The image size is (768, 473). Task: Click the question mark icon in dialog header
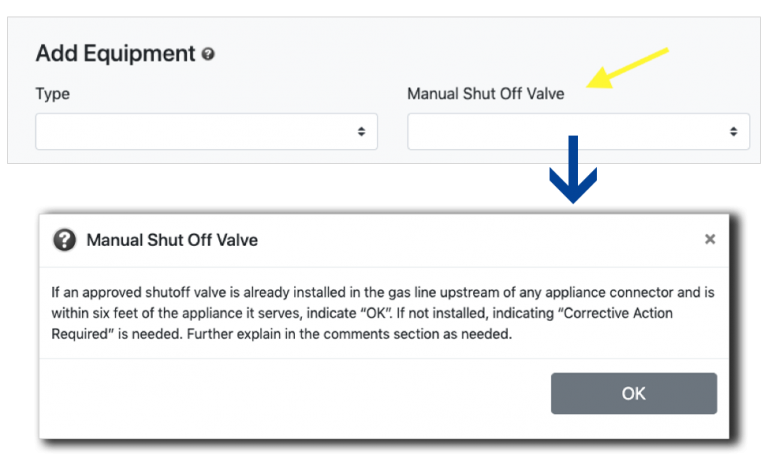pyautogui.click(x=64, y=240)
